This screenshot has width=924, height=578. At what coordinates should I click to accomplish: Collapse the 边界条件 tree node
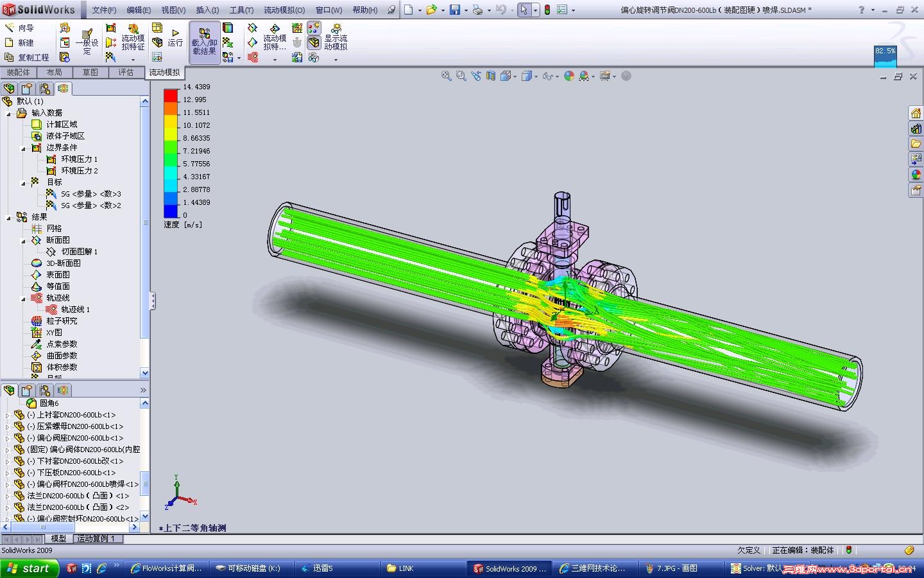point(24,148)
